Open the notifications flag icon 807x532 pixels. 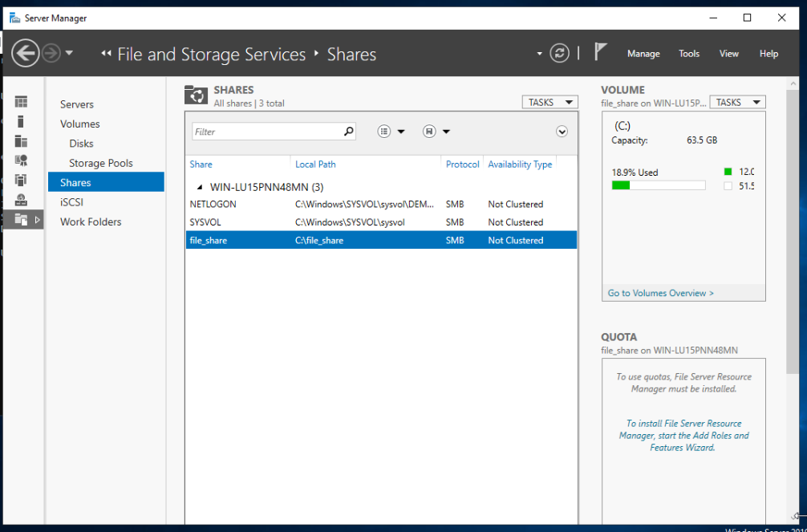click(599, 53)
